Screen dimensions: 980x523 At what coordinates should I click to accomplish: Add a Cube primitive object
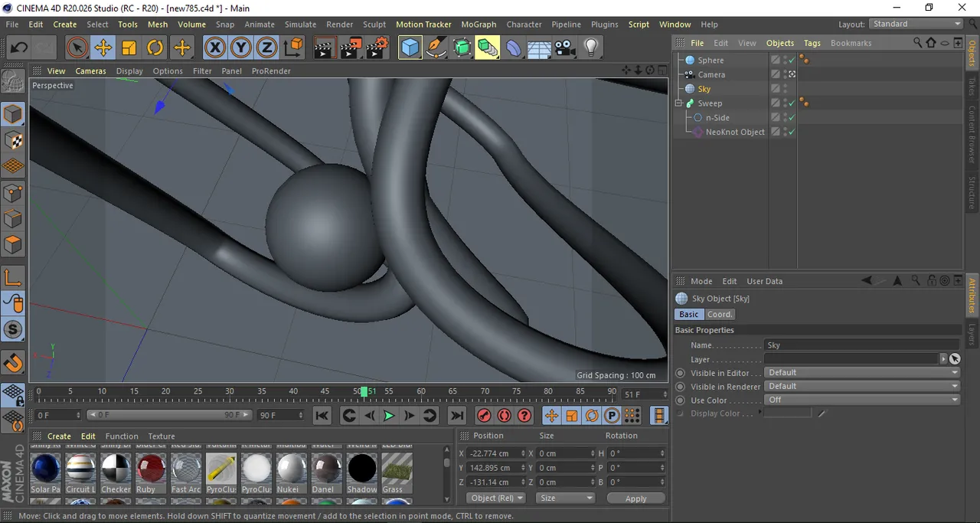pyautogui.click(x=410, y=48)
